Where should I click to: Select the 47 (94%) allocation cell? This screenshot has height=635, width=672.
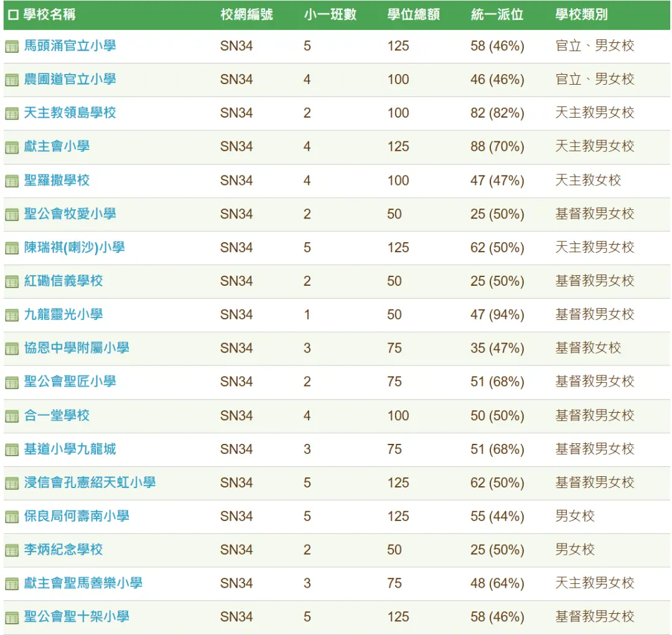click(497, 315)
